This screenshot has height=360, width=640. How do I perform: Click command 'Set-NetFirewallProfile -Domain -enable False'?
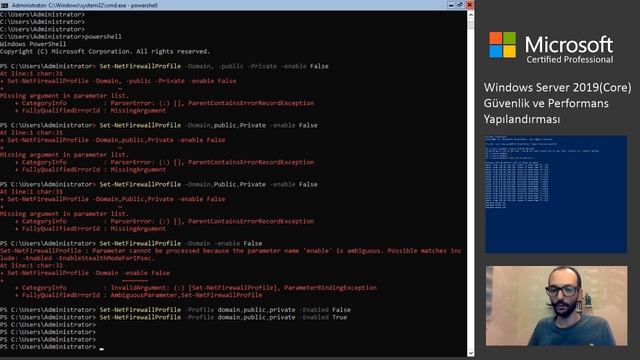[181, 243]
